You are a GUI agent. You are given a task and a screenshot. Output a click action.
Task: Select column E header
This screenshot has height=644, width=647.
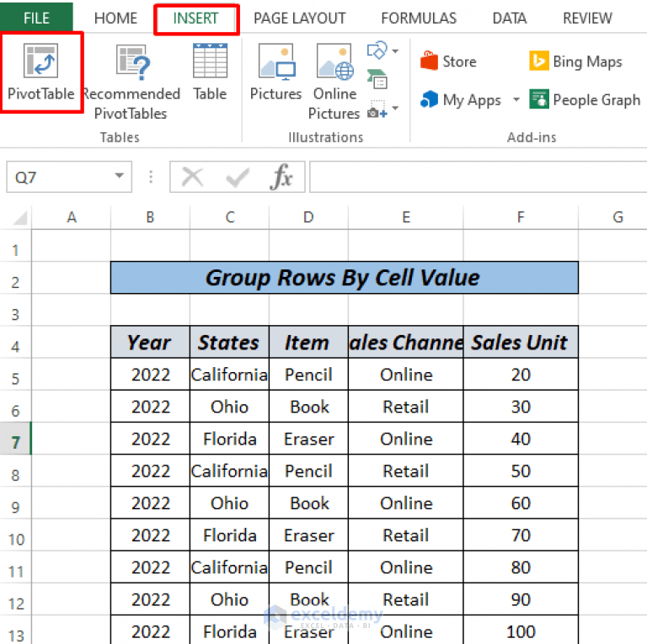[x=406, y=217]
